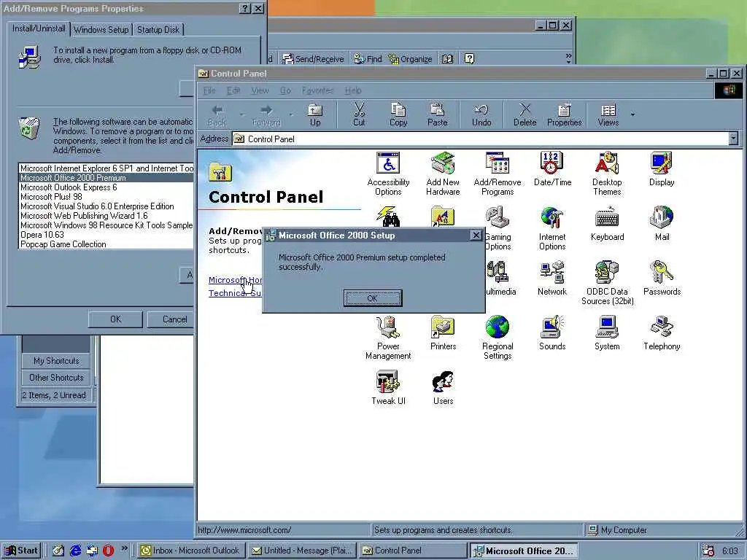Launch Opera from the Quick Launch bar
Viewport: 747px width, 560px height.
point(108,551)
